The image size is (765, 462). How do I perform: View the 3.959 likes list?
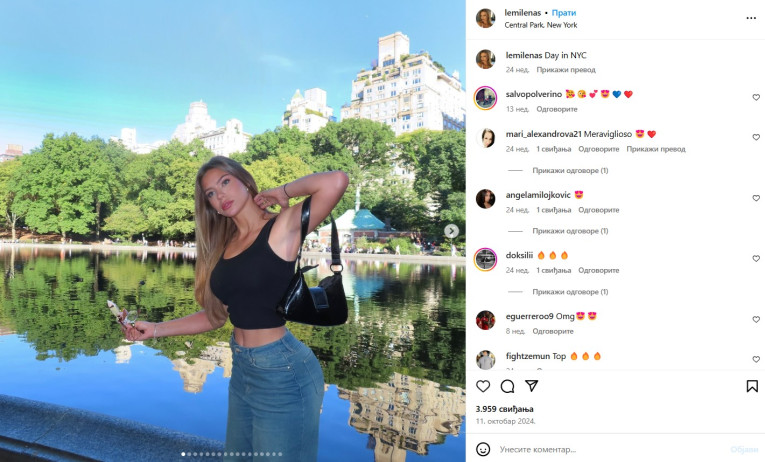pyautogui.click(x=504, y=409)
